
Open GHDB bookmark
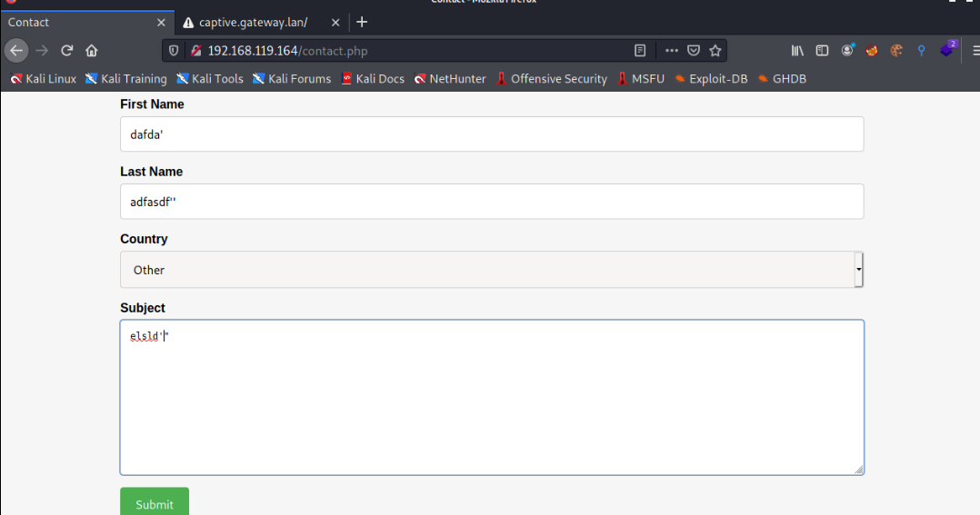[x=782, y=79]
